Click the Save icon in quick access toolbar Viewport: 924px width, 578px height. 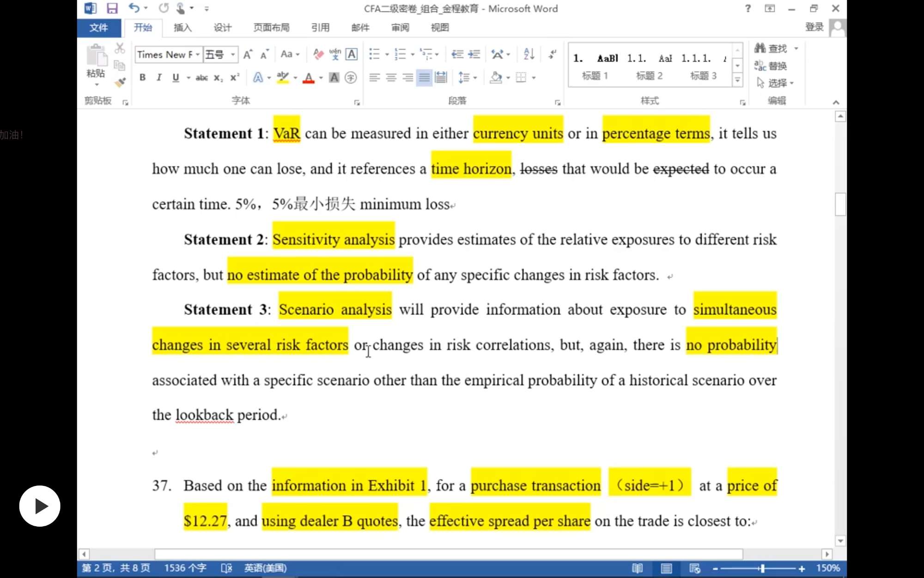point(112,8)
